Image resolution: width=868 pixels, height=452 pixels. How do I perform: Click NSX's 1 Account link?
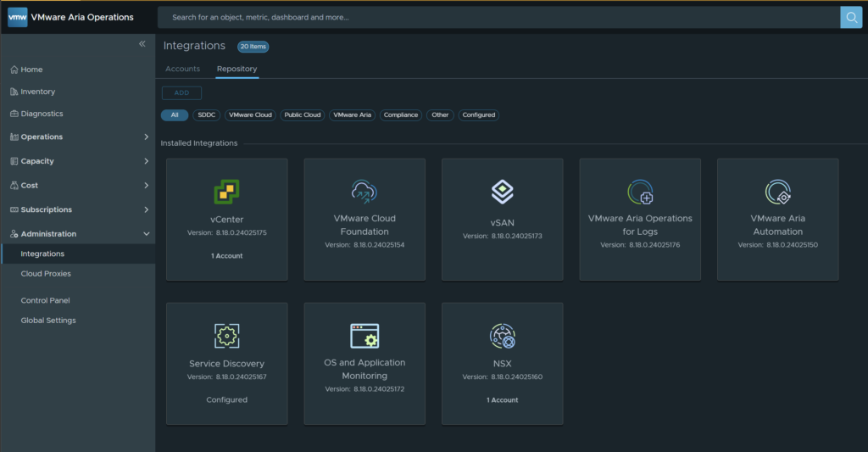coord(503,400)
